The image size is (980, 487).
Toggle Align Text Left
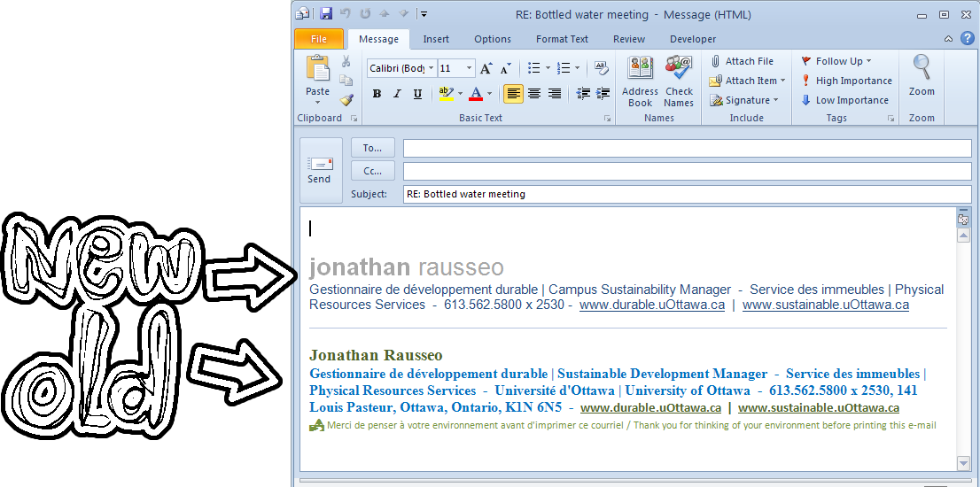513,94
